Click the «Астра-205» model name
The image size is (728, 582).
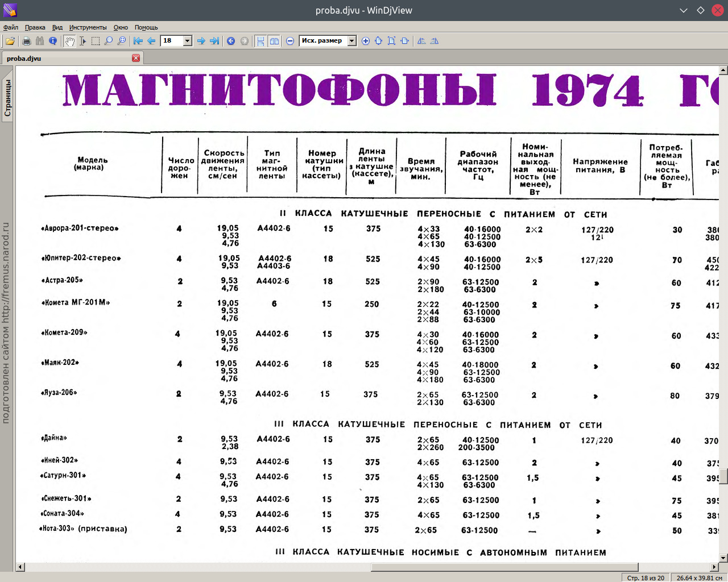(x=62, y=280)
